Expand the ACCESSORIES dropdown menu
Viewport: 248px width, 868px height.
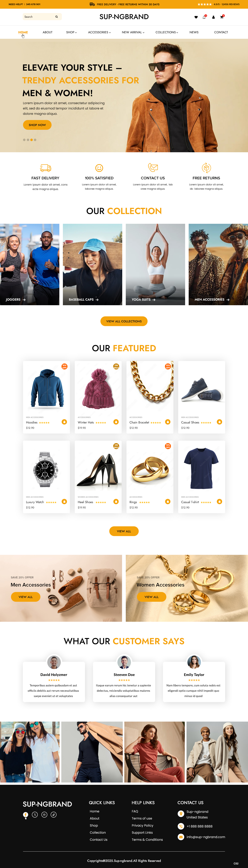[99, 32]
